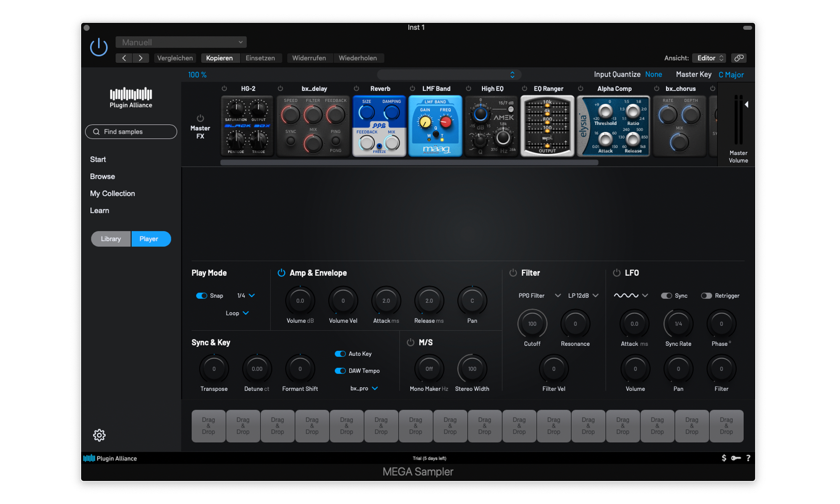Toggle power icon for EQ Ranger effect
The image size is (840, 504).
(524, 89)
